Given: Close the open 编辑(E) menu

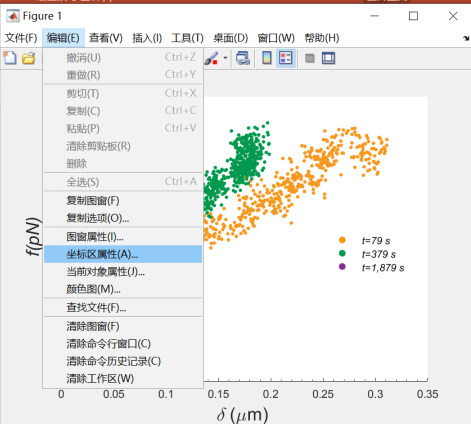Looking at the screenshot, I should (63, 38).
